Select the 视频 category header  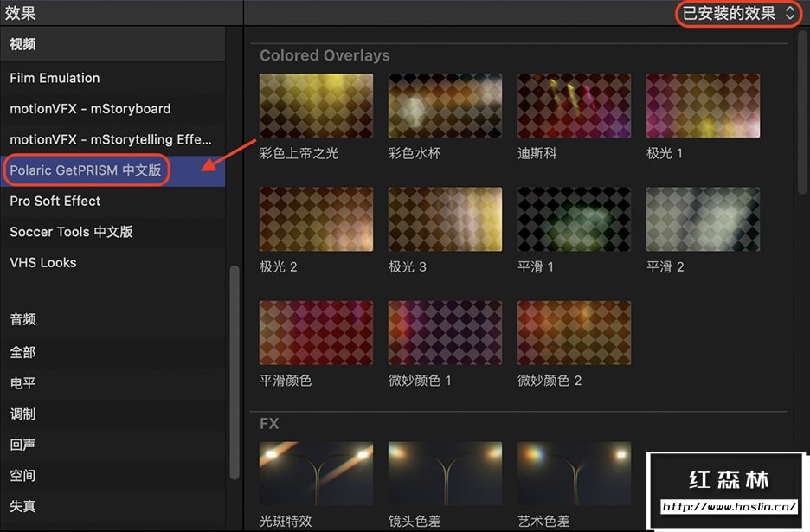point(112,44)
